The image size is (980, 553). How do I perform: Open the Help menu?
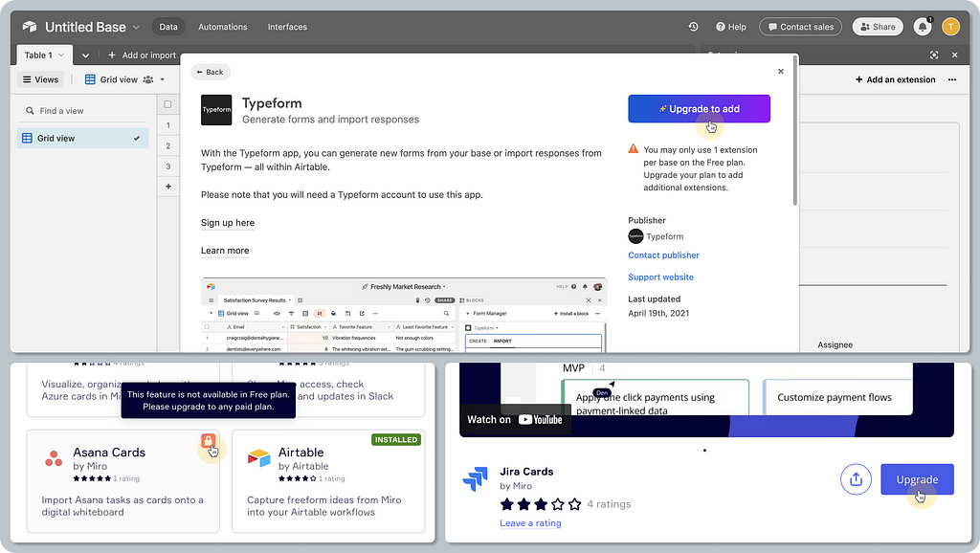[x=730, y=27]
